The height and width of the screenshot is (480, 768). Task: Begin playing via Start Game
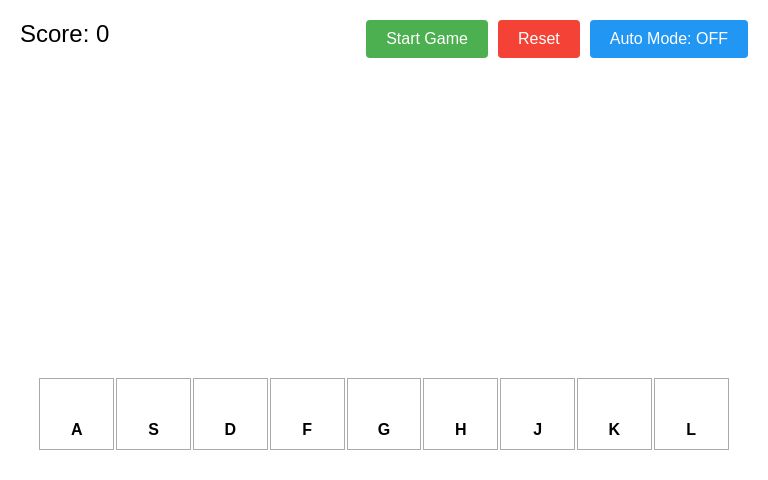(427, 39)
